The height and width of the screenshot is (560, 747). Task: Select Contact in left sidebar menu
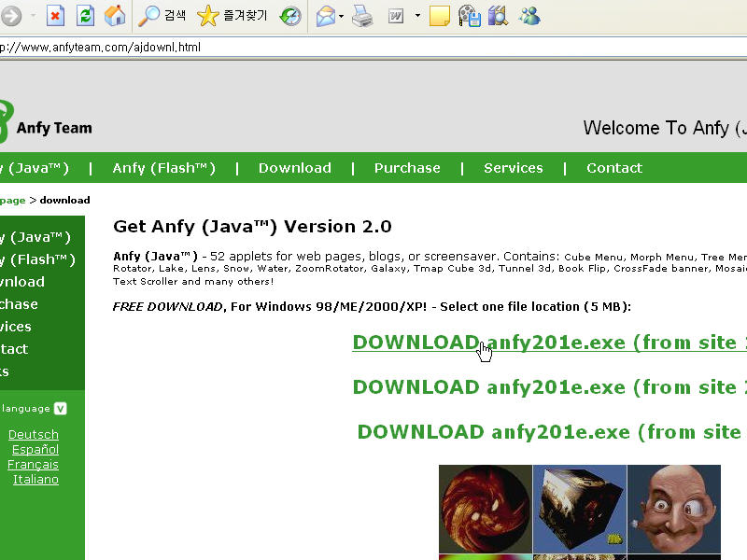pyautogui.click(x=14, y=349)
